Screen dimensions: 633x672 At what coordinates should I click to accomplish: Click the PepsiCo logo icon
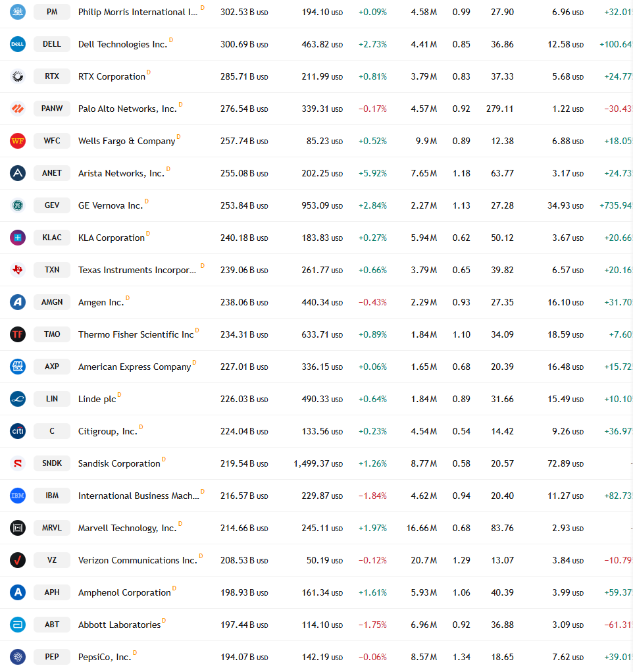coord(18,657)
